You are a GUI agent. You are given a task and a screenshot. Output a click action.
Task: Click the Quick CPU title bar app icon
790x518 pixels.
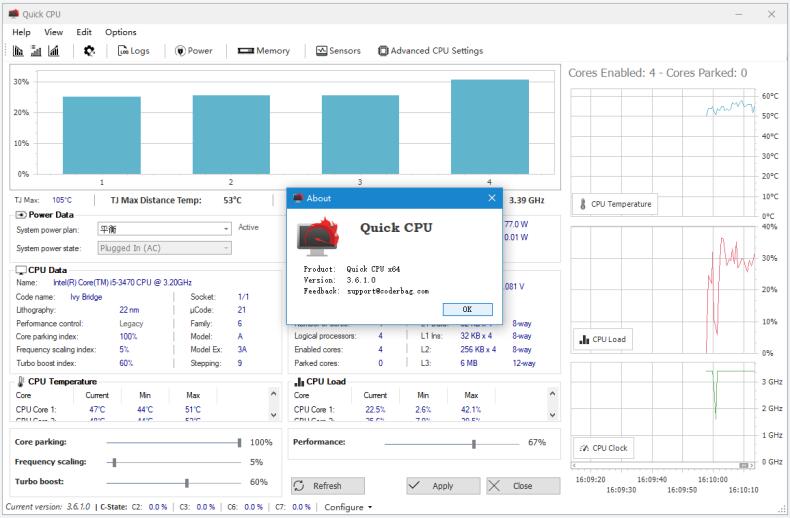[x=14, y=14]
